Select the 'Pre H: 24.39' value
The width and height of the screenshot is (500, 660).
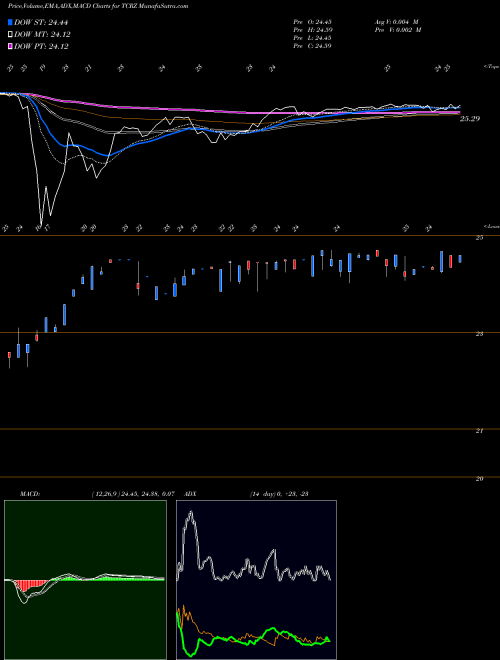coord(312,30)
